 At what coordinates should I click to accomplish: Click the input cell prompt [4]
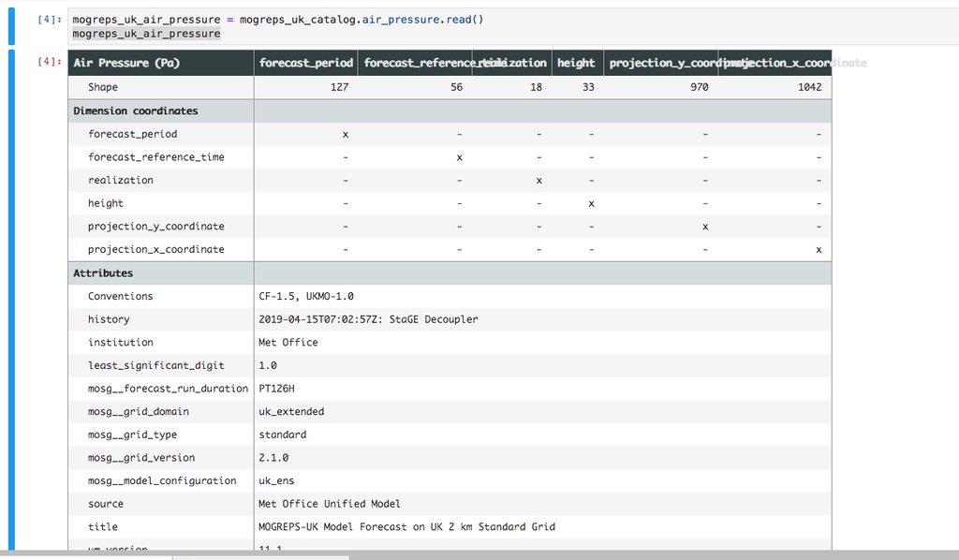(x=49, y=20)
